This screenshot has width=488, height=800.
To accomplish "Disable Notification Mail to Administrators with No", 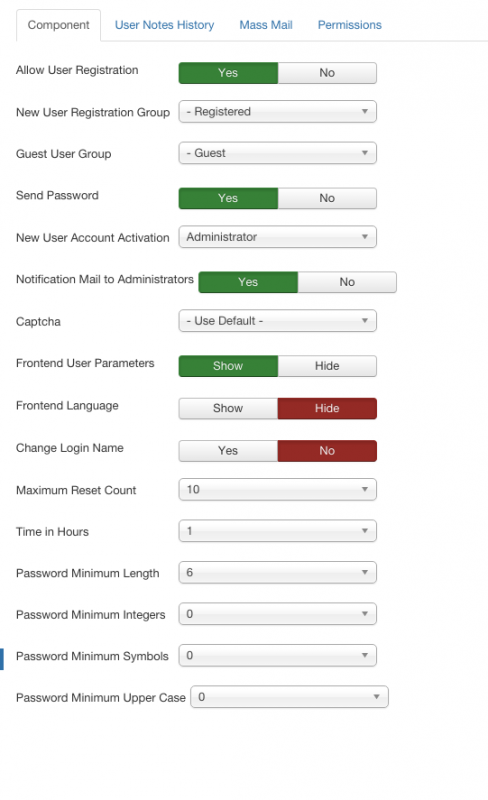I will pyautogui.click(x=347, y=282).
